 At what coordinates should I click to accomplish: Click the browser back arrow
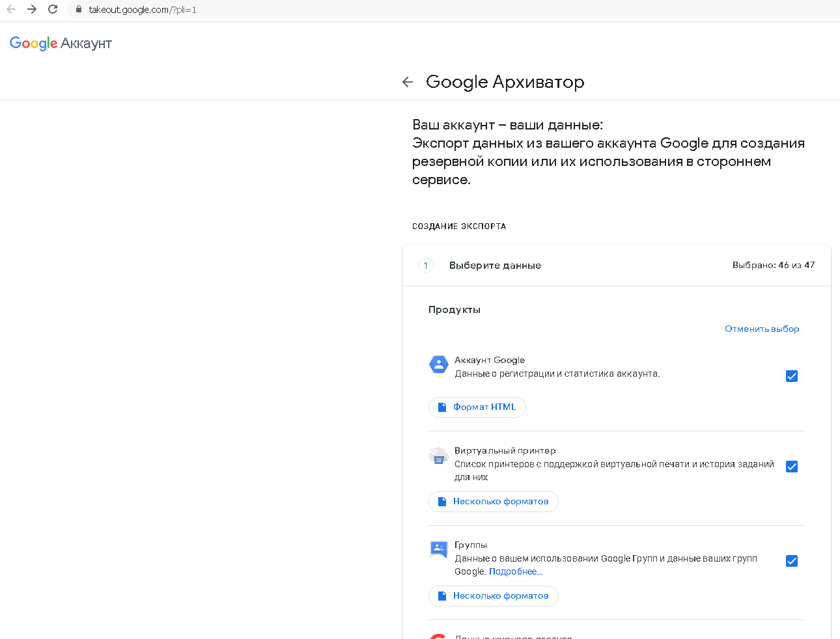pyautogui.click(x=11, y=9)
